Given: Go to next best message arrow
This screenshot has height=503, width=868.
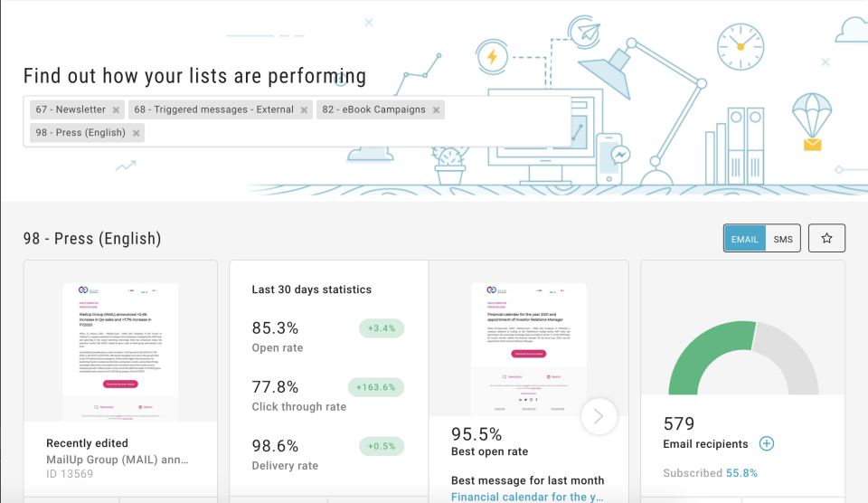Looking at the screenshot, I should coord(598,416).
